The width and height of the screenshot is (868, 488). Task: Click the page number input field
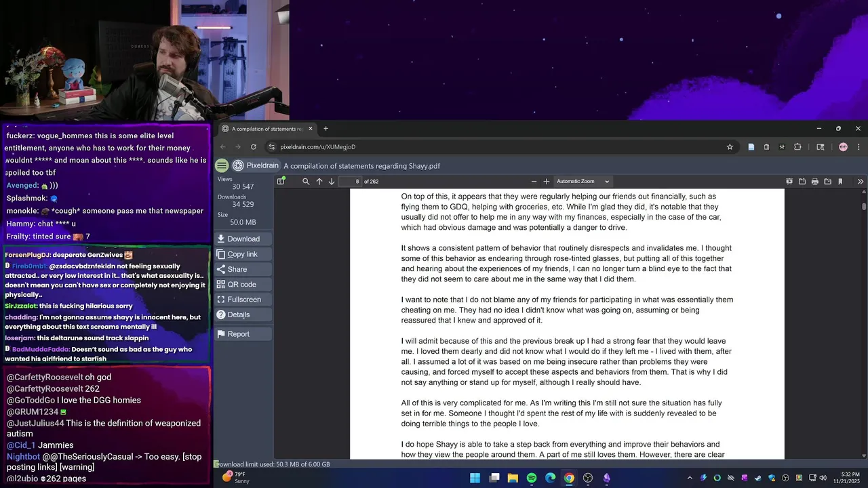(x=350, y=181)
